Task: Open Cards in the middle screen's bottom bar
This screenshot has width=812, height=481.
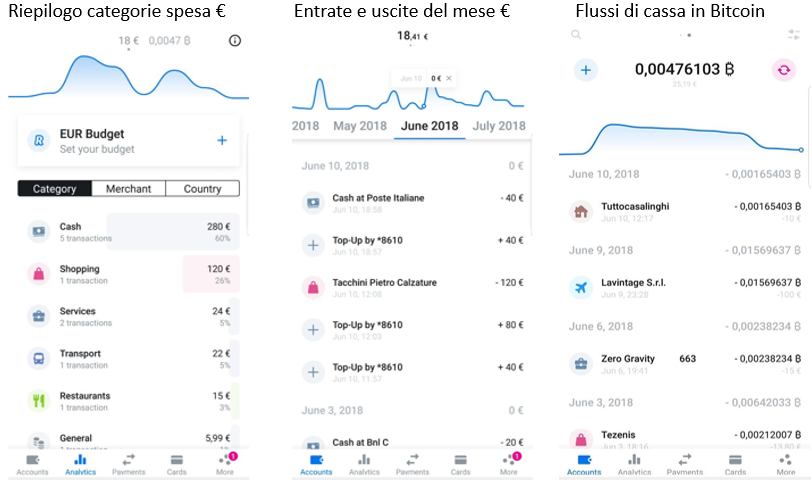Action: click(x=460, y=464)
